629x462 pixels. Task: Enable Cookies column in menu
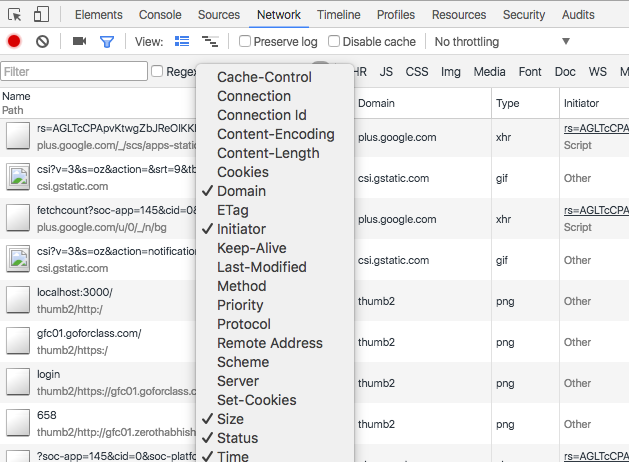275,172
